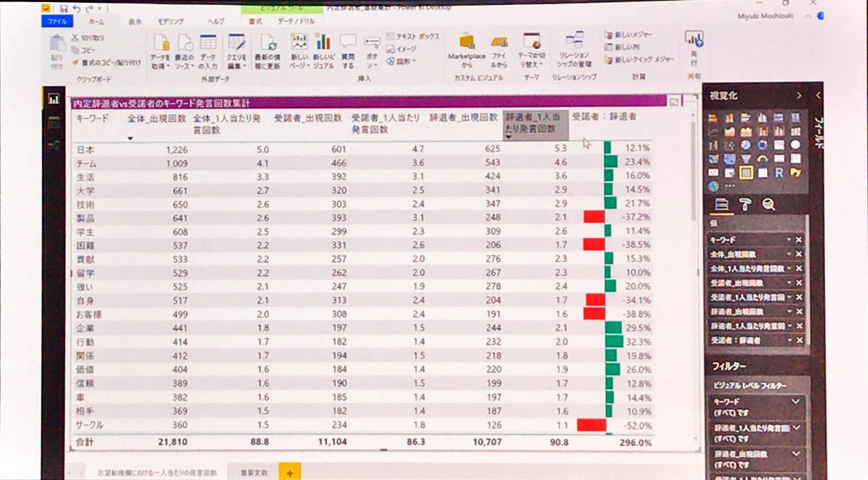The image size is (868, 480).
Task: Open dropdown for 受諾者_出現回数 field
Action: click(x=788, y=283)
